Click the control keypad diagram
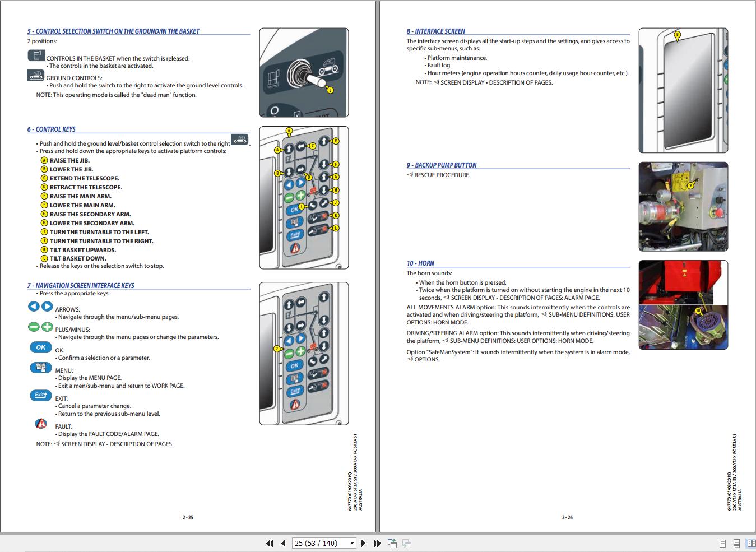This screenshot has width=756, height=552. [304, 197]
